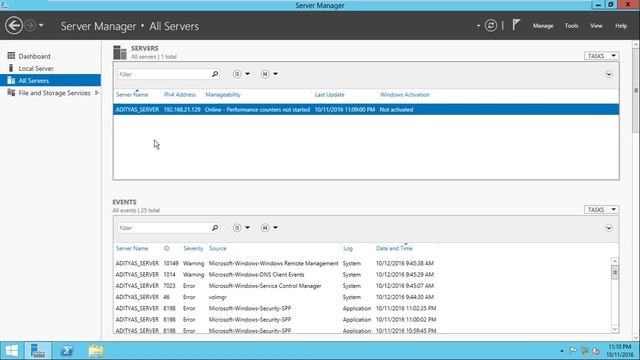Screen dimensions: 640x360
Task: Sort events by Source column
Action: click(218, 249)
